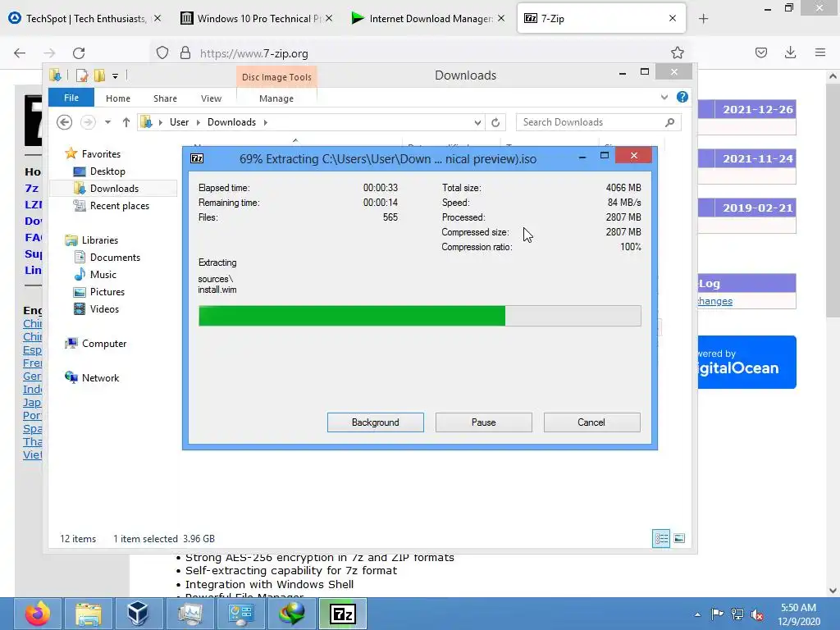Click muted volume tray icon
The height and width of the screenshot is (630, 840).
click(757, 614)
